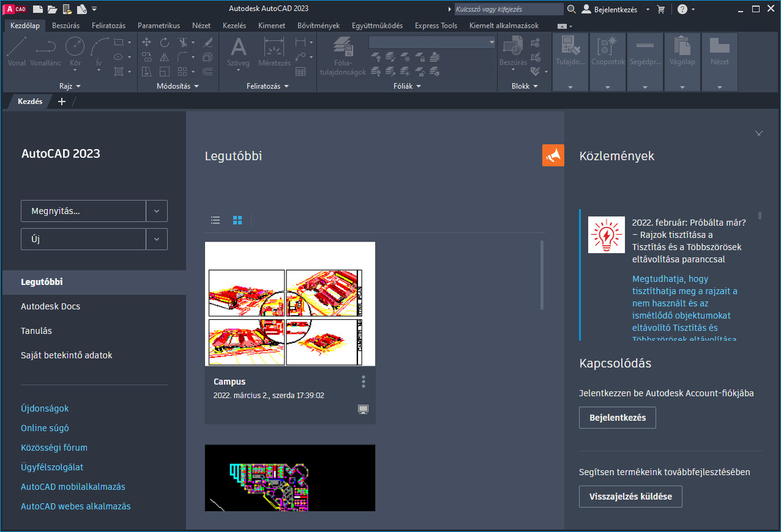This screenshot has width=781, height=532.
Task: Click the Open file folder icon in quick access
Action: tap(53, 9)
